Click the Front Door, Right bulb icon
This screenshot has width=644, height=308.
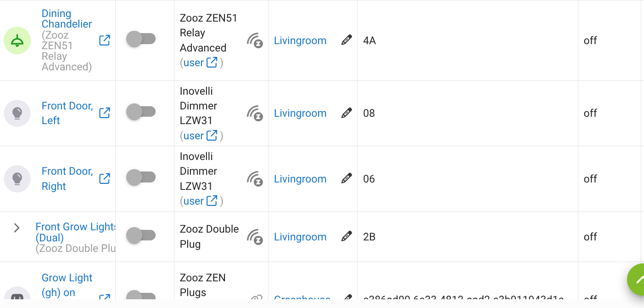coord(17,179)
